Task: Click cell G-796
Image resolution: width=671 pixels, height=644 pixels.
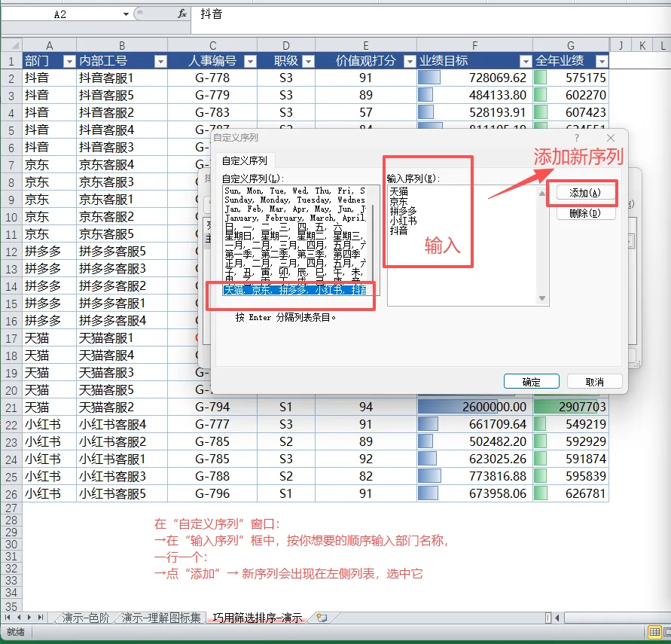Action: click(212, 493)
